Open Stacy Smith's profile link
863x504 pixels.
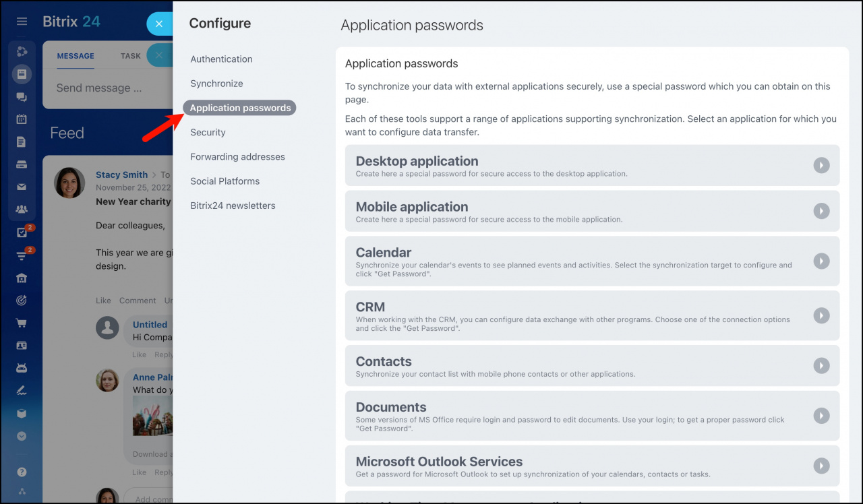(121, 175)
